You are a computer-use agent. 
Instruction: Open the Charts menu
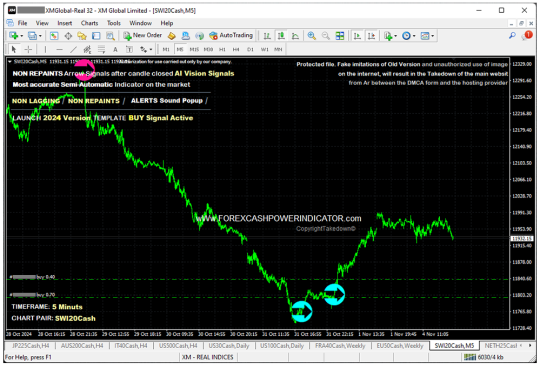(90, 23)
